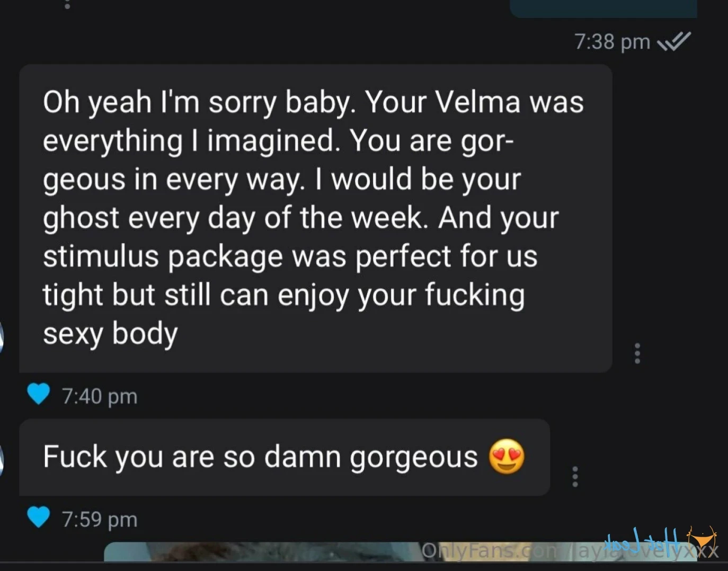Toggle the blue heart next to 7:59 pm

click(x=38, y=518)
